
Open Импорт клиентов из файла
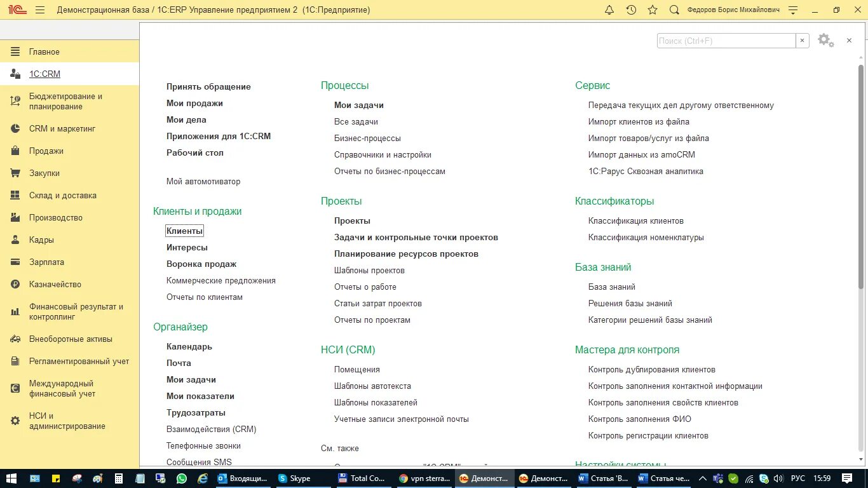pyautogui.click(x=639, y=121)
